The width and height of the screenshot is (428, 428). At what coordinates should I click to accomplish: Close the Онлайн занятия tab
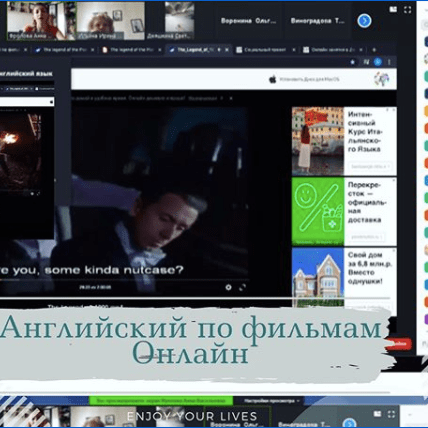361,50
